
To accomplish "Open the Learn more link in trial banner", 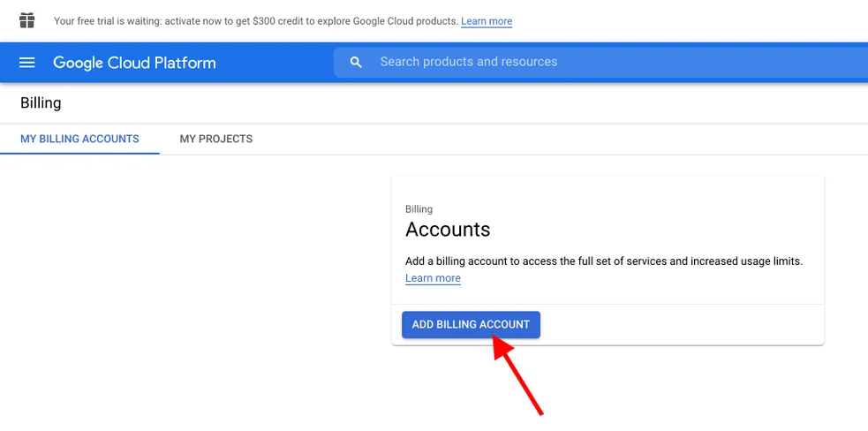I will click(x=487, y=21).
